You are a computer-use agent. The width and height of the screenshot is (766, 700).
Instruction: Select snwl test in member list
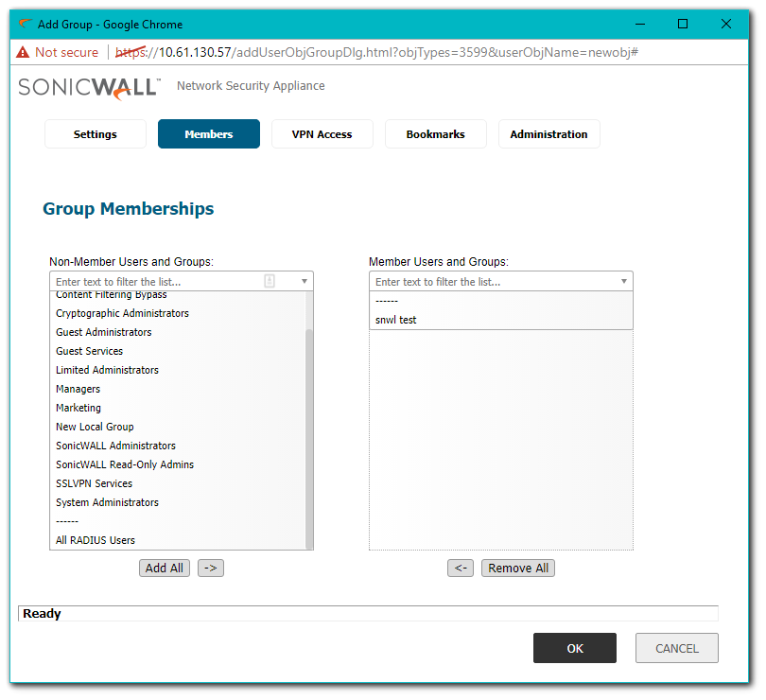(396, 320)
